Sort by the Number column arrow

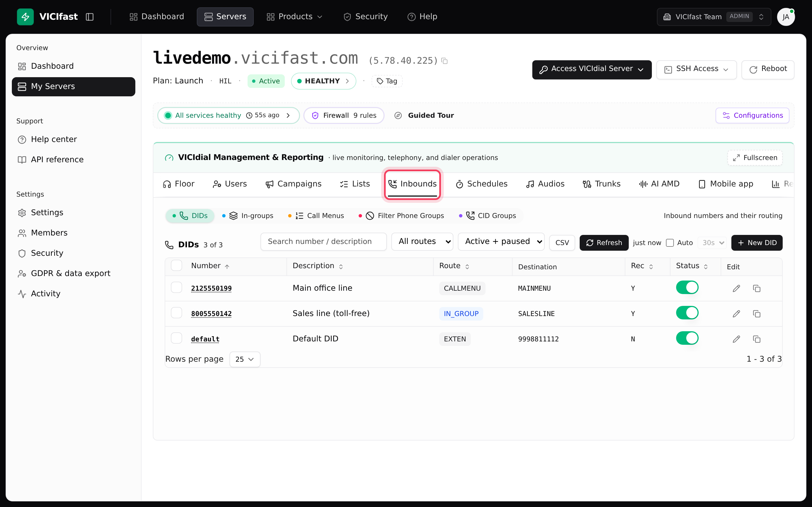coord(227,266)
